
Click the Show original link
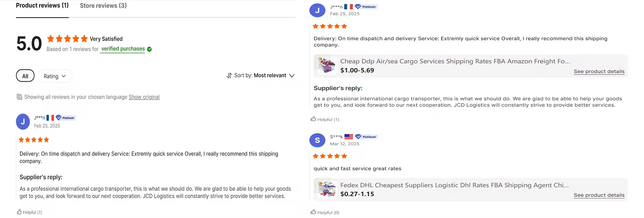click(x=144, y=97)
